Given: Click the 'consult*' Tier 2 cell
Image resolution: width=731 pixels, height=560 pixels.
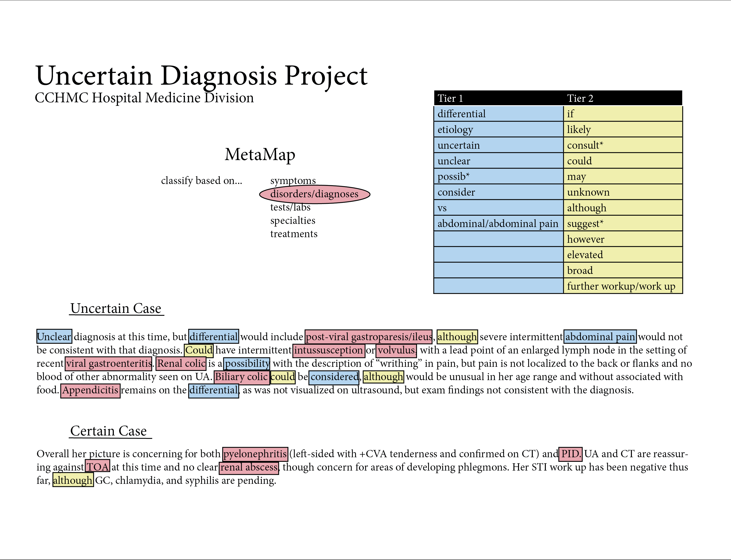Looking at the screenshot, I should pyautogui.click(x=623, y=145).
